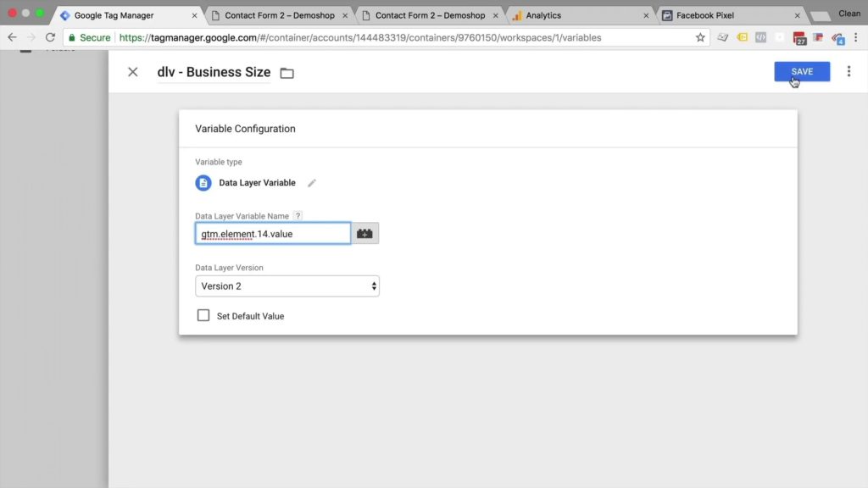The height and width of the screenshot is (488, 868).
Task: Open the Facebook Pixel Helper extension showing badge 4
Action: tap(838, 38)
